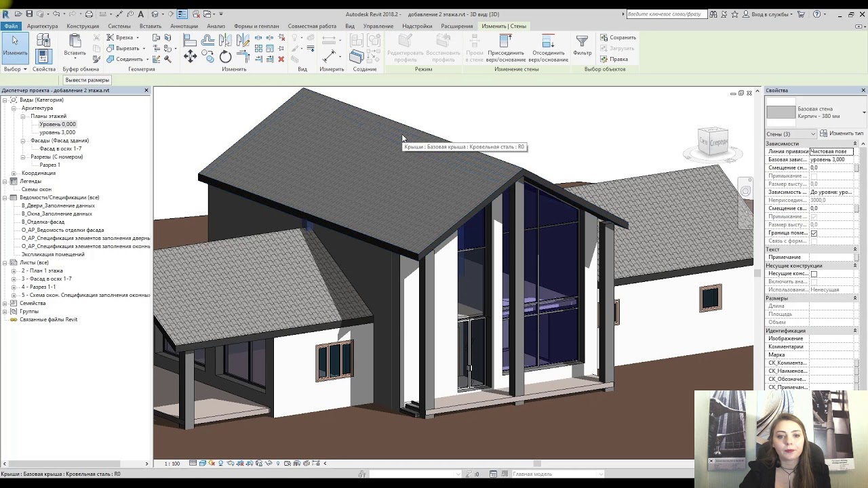This screenshot has width=868, height=488.
Task: Click the Правка selection button
Action: (614, 59)
